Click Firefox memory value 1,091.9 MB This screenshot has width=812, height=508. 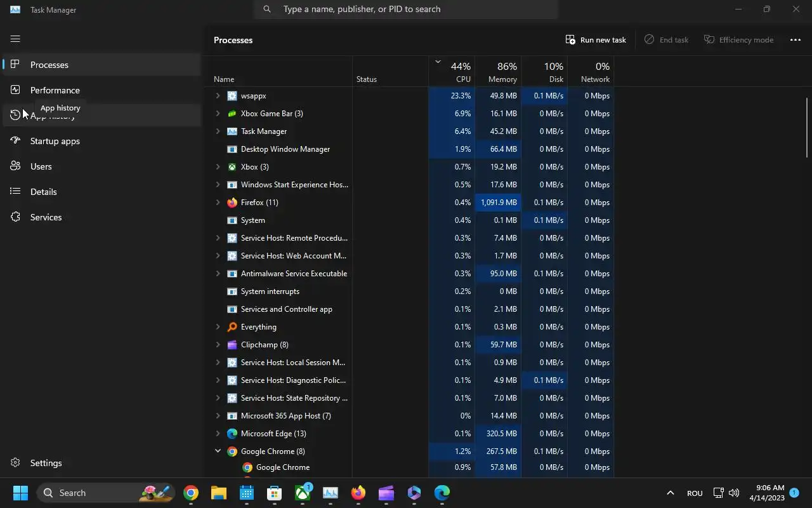click(499, 203)
